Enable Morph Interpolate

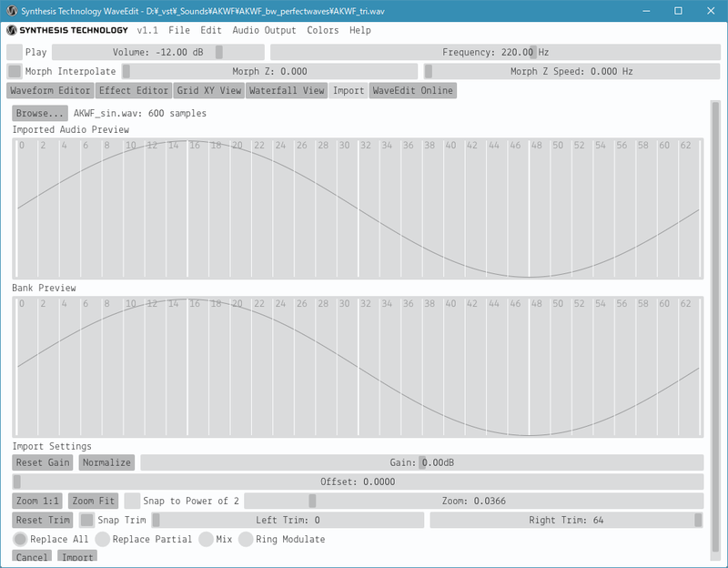click(x=13, y=69)
